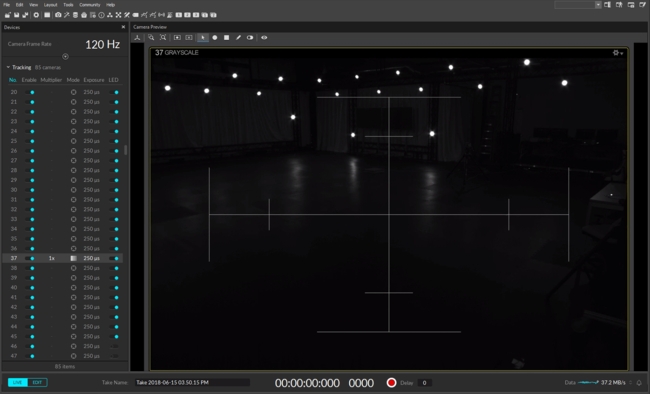Image resolution: width=650 pixels, height=394 pixels.
Task: Open the info circle icon in main toolbar
Action: pos(102,15)
